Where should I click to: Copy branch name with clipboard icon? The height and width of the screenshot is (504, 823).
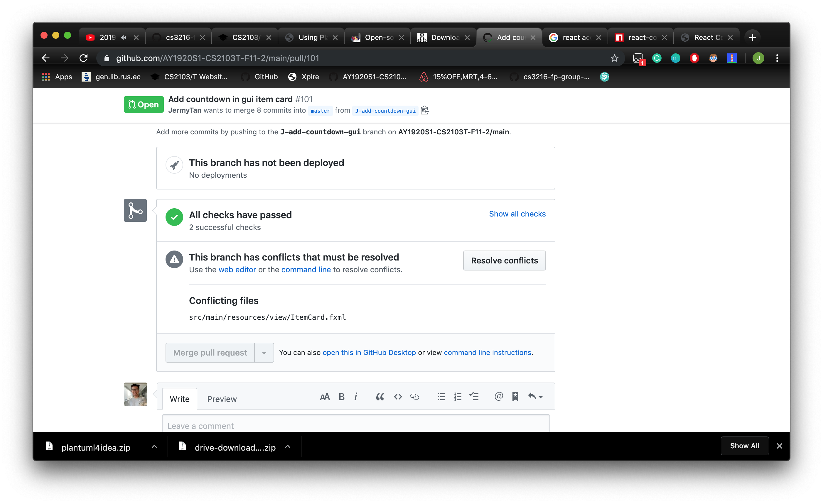coord(424,111)
